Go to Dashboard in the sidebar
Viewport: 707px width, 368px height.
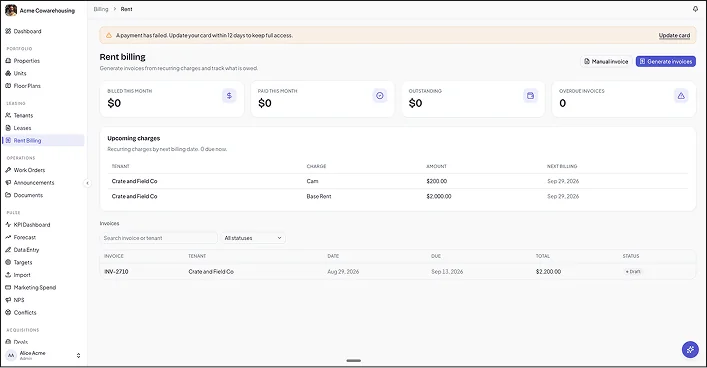click(x=43, y=32)
